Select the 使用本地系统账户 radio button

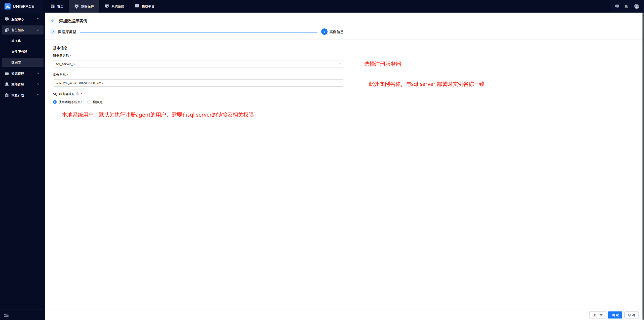pos(55,102)
